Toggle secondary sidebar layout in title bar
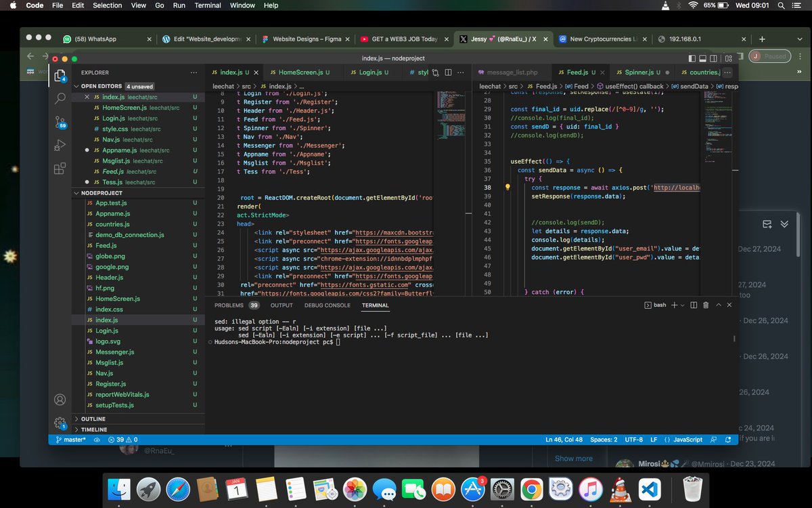This screenshot has height=508, width=812. [715, 59]
